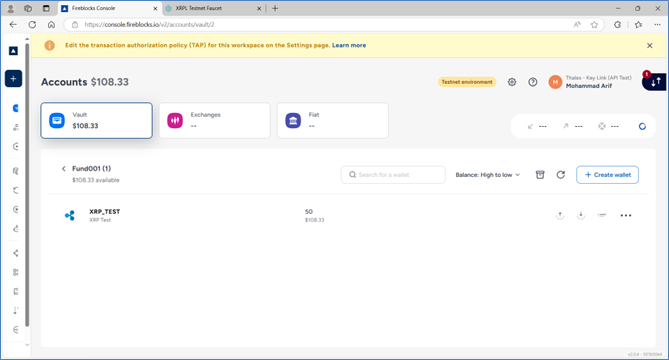Screen dimensions: 669x360
Task: Click the blue loading ring indicator
Action: (x=642, y=126)
